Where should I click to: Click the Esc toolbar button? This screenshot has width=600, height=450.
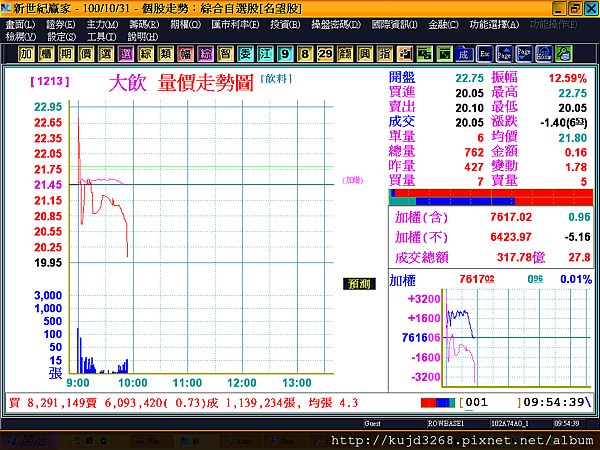[x=485, y=54]
